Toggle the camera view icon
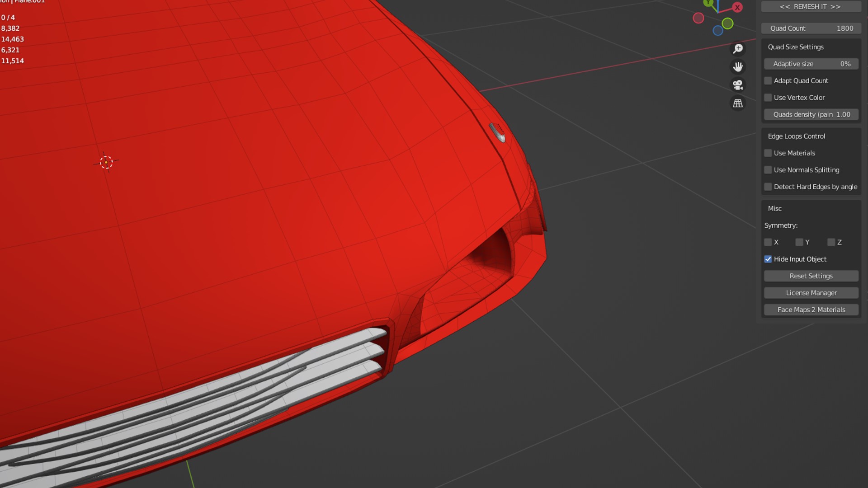This screenshot has width=868, height=488. [738, 85]
